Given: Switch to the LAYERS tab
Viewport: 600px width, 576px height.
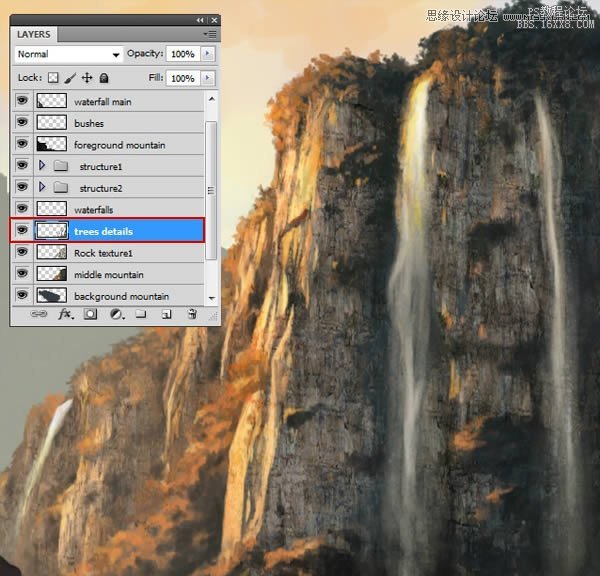Looking at the screenshot, I should (34, 34).
